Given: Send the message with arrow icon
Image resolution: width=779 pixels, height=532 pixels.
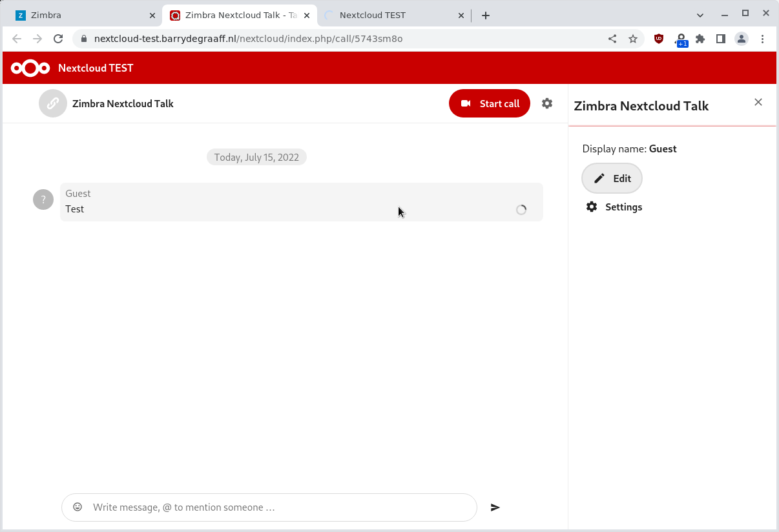Looking at the screenshot, I should [x=495, y=507].
